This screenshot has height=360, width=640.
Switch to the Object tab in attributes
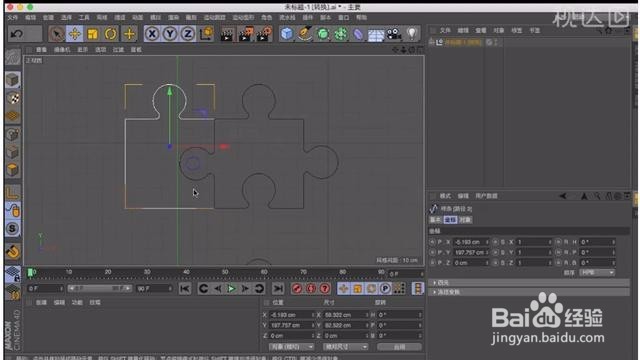465,220
